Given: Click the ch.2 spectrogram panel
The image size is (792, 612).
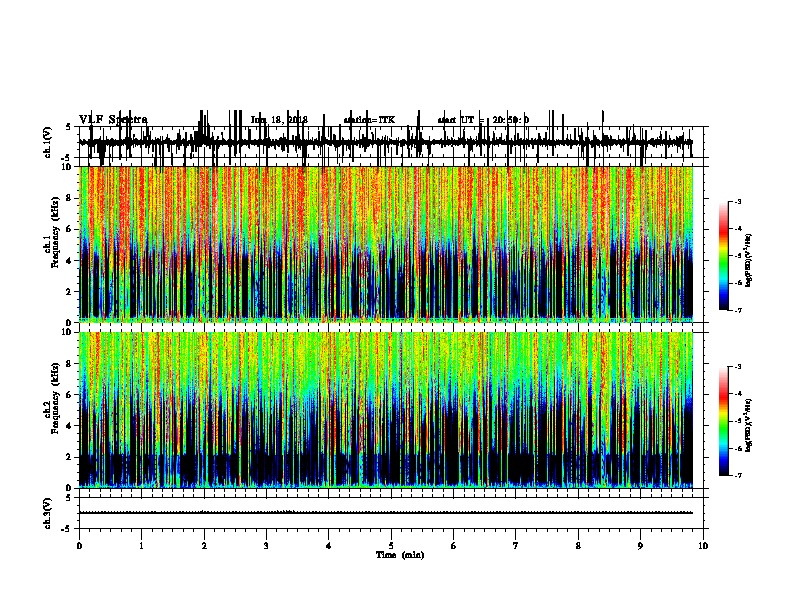Looking at the screenshot, I should click(x=386, y=410).
